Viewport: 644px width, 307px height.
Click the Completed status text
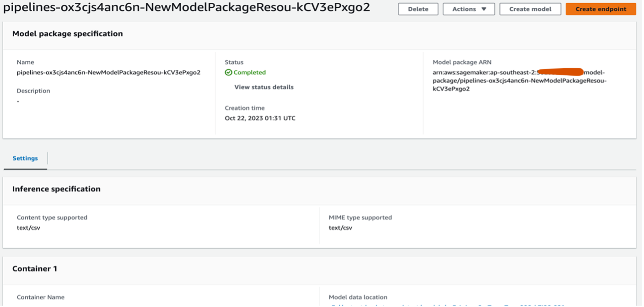click(249, 73)
